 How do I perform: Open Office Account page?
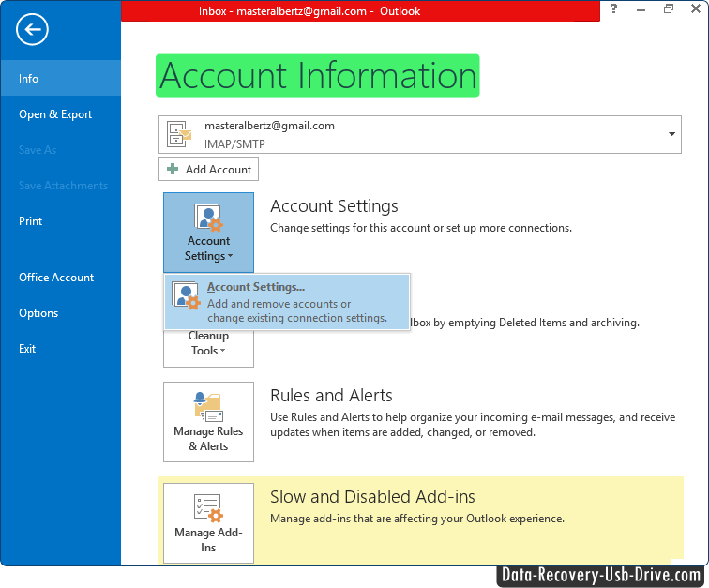(x=61, y=278)
